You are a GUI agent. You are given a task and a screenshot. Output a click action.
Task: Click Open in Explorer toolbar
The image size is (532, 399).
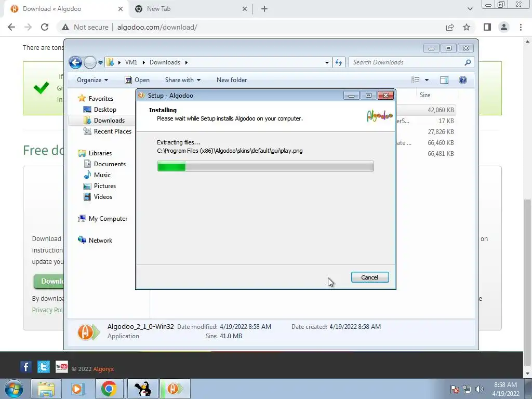click(x=137, y=80)
